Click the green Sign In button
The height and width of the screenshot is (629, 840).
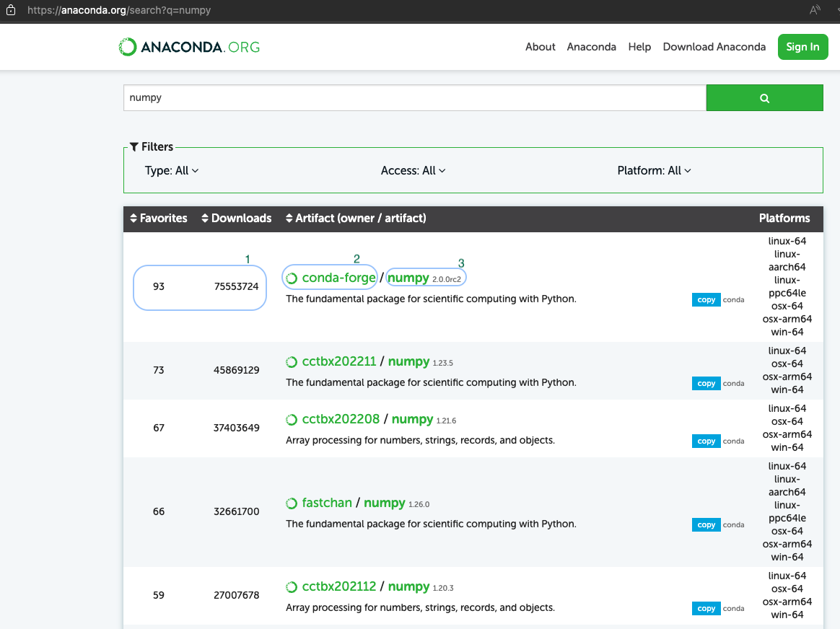[x=802, y=47]
